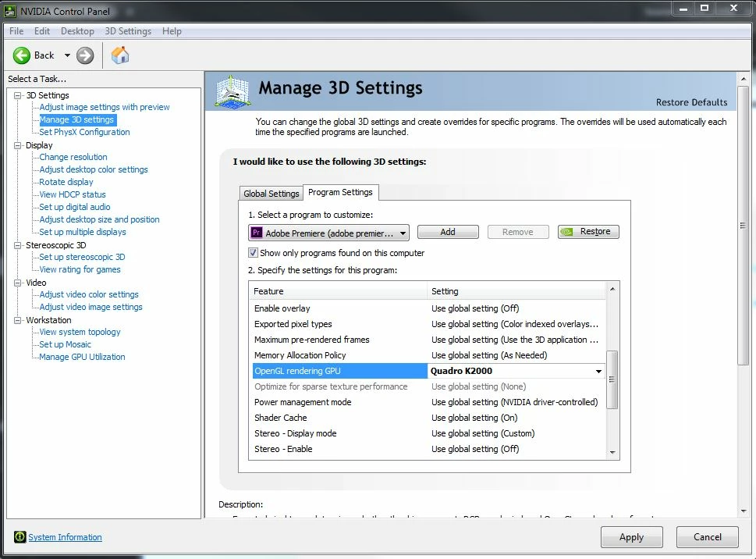Open 'Manage GPU Utilization'
The width and height of the screenshot is (756, 559).
pos(82,357)
